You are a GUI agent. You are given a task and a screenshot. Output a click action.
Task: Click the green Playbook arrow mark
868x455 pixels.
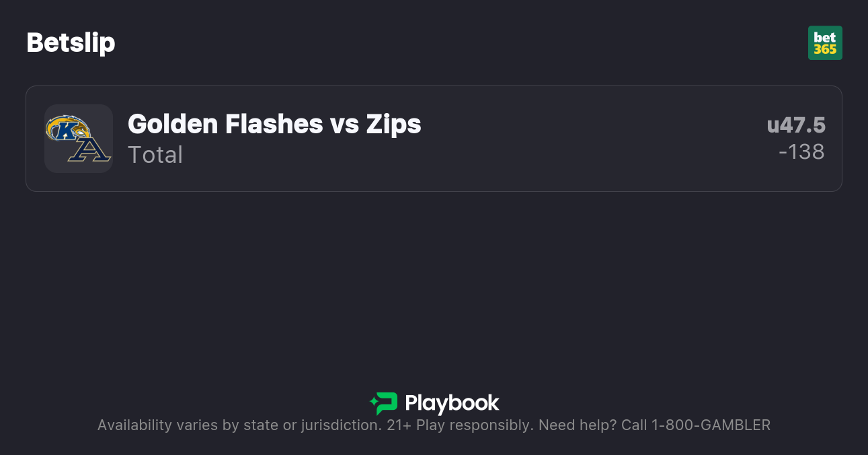[384, 404]
